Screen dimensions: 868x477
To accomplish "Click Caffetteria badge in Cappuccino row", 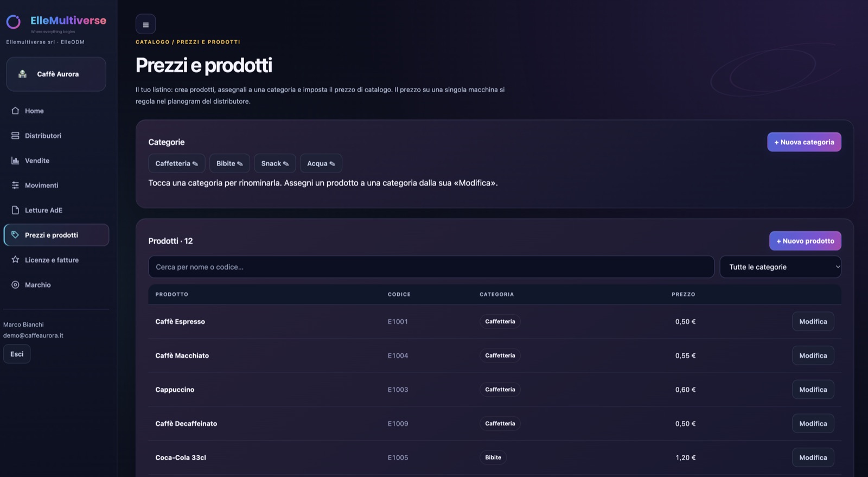I will [x=500, y=390].
